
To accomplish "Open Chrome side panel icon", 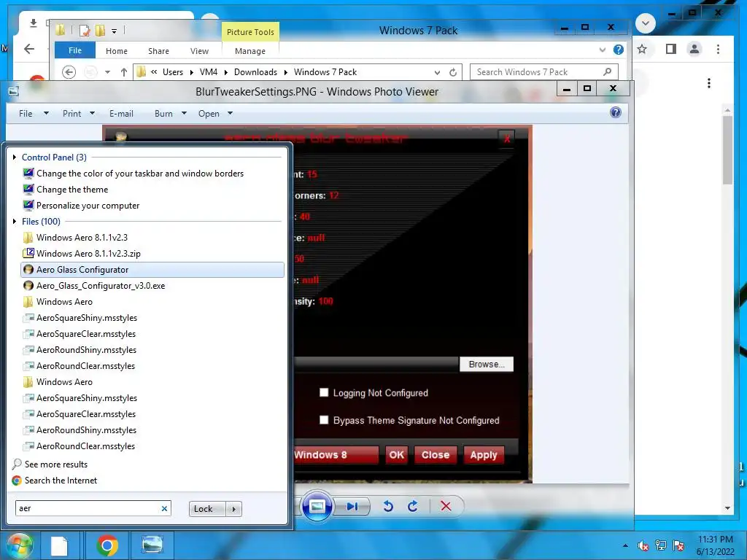I will click(671, 49).
